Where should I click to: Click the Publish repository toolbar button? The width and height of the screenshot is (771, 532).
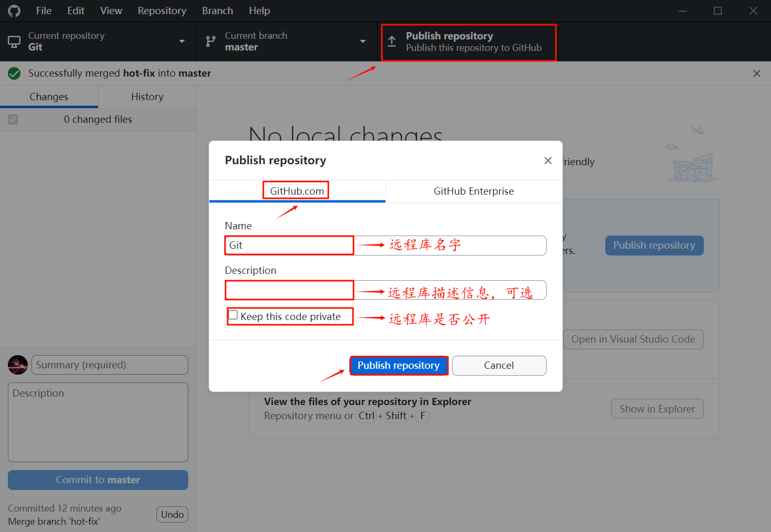(x=468, y=42)
